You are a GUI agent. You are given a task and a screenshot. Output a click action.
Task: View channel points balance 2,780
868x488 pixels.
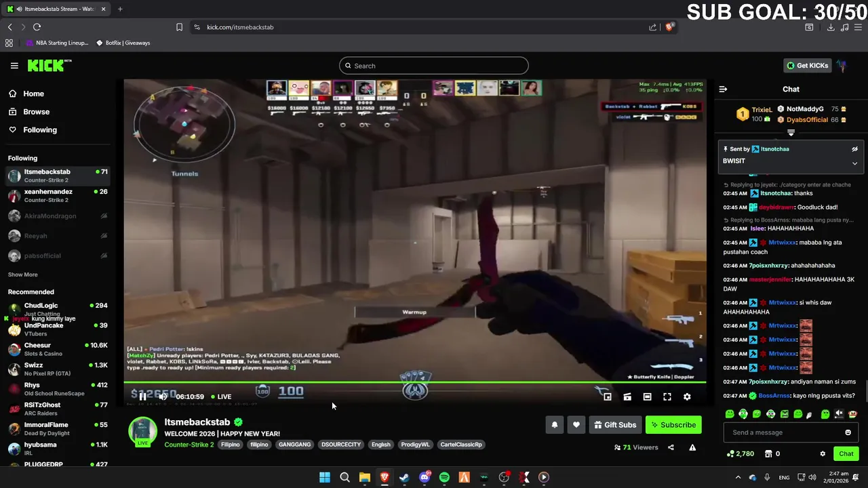(740, 454)
